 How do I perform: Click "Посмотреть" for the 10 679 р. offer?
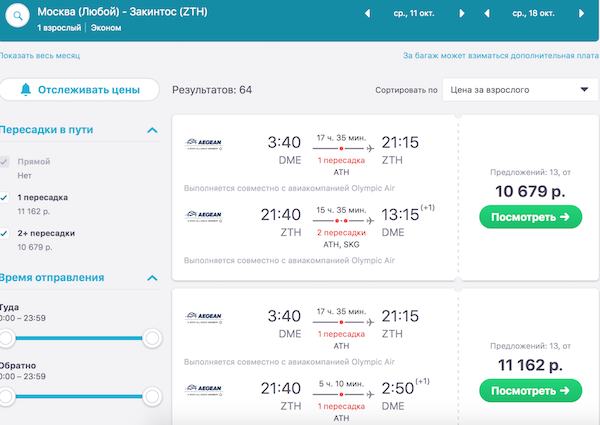pos(529,216)
